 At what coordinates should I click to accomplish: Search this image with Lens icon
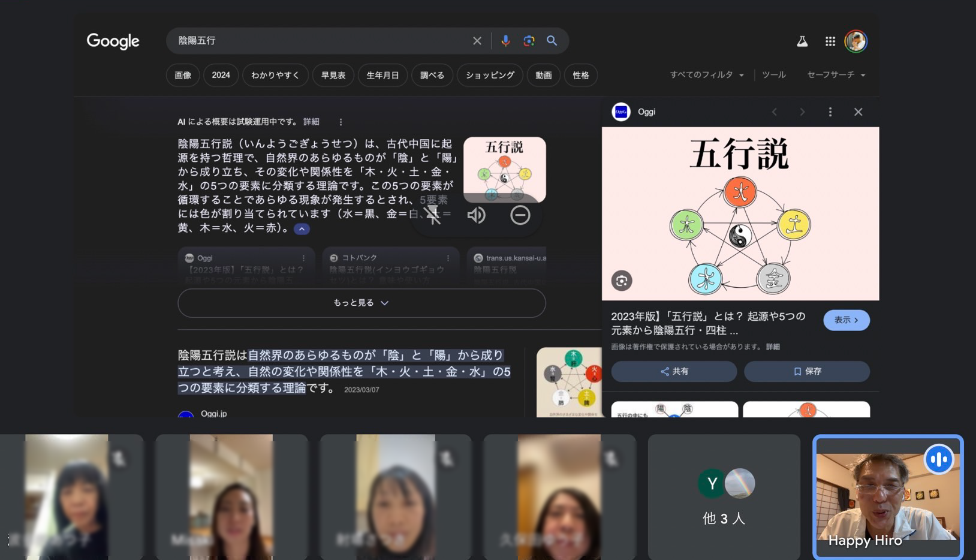click(x=622, y=281)
